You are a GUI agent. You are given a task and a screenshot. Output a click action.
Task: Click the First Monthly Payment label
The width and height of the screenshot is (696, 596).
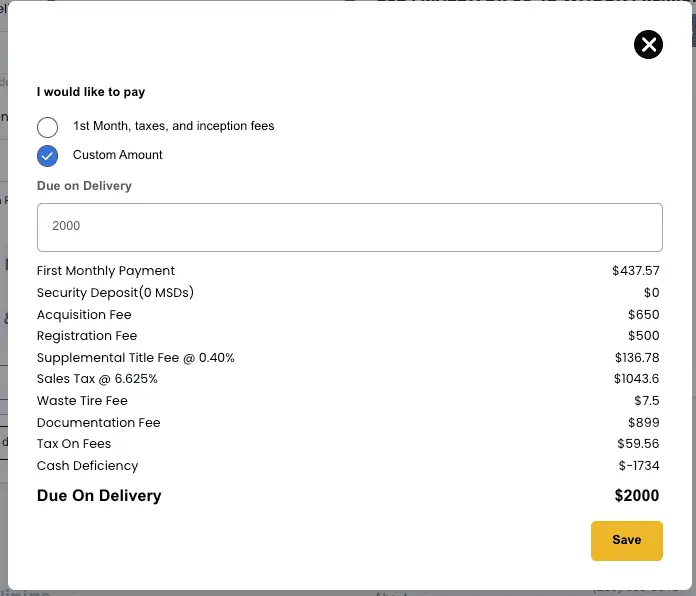[106, 271]
